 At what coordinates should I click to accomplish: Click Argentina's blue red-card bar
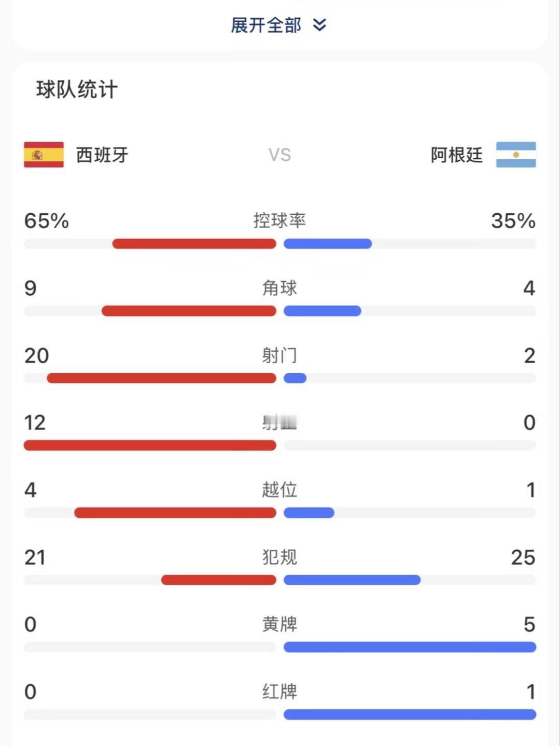[x=410, y=714]
